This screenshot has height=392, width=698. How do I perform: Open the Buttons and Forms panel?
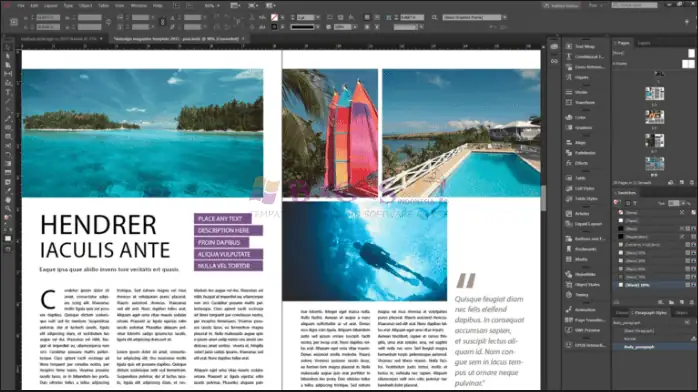(585, 239)
